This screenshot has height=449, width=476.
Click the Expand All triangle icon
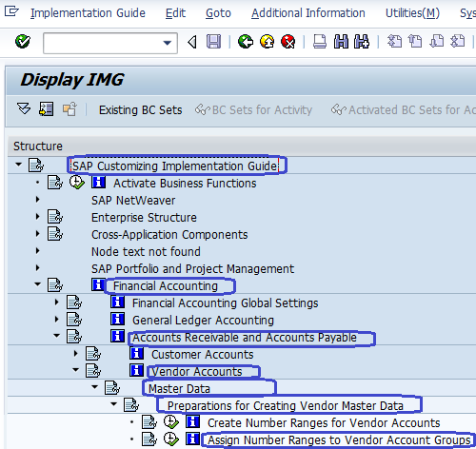[x=24, y=109]
